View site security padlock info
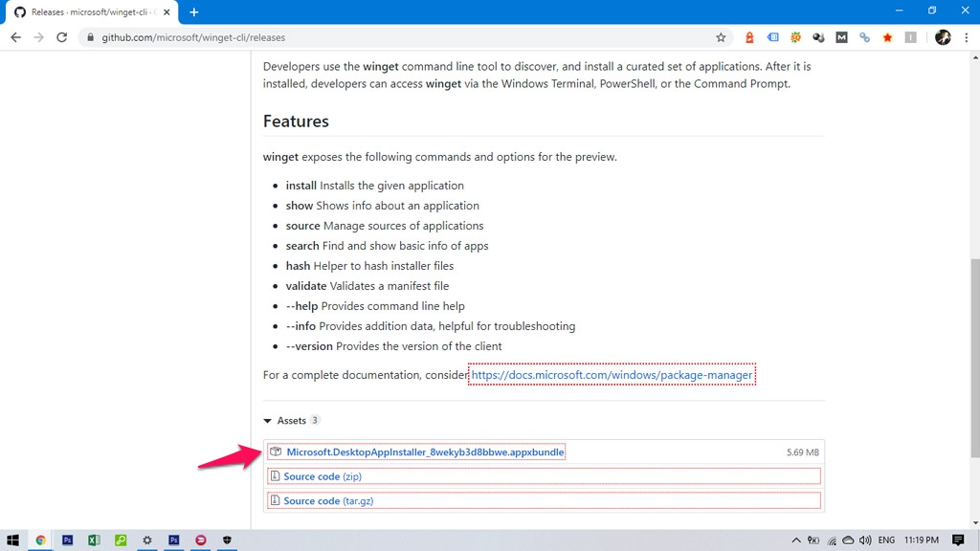 [90, 37]
